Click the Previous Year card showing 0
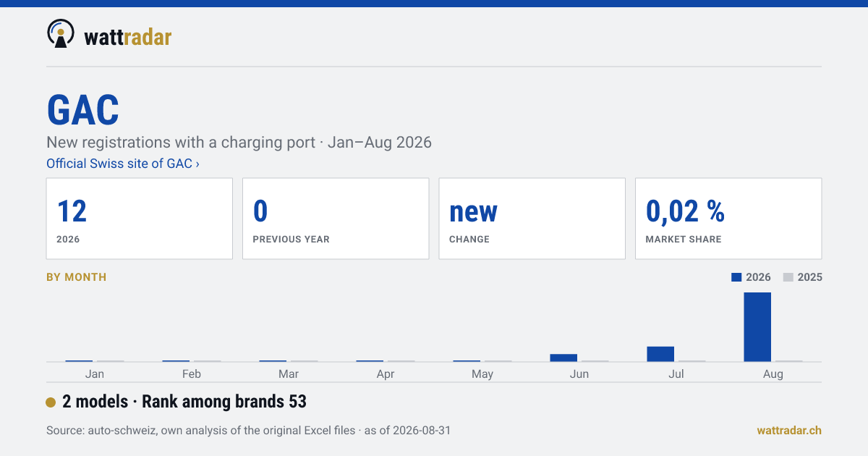The image size is (868, 456). [336, 219]
